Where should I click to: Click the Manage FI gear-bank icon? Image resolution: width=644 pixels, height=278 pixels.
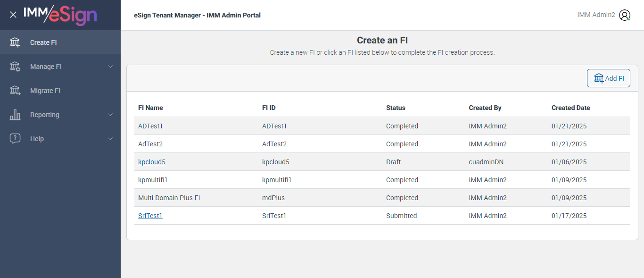(x=15, y=67)
